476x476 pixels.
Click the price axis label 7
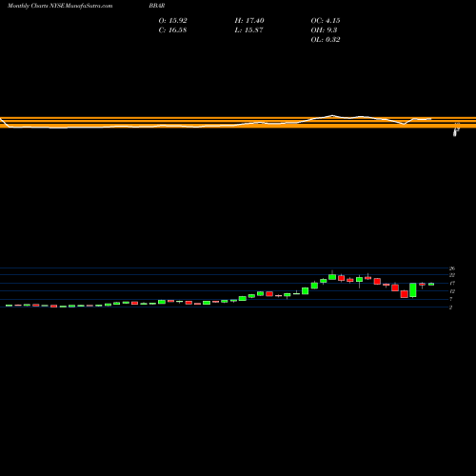point(450,299)
